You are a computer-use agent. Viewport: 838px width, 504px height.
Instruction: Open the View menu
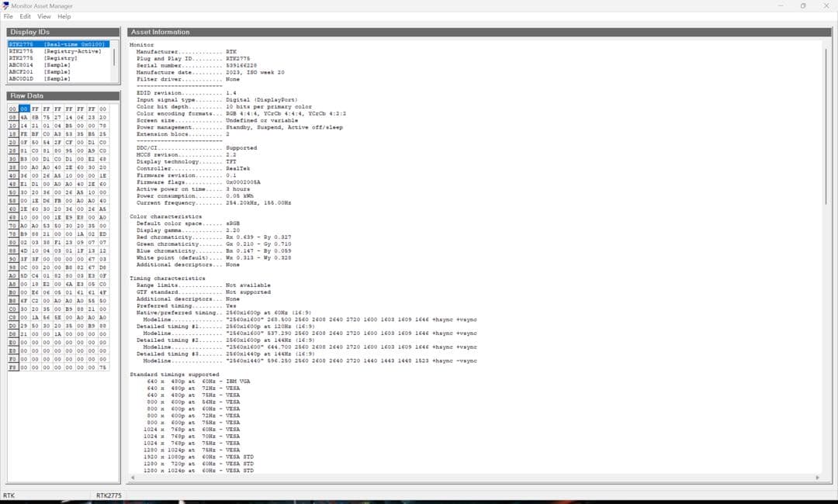coord(44,16)
